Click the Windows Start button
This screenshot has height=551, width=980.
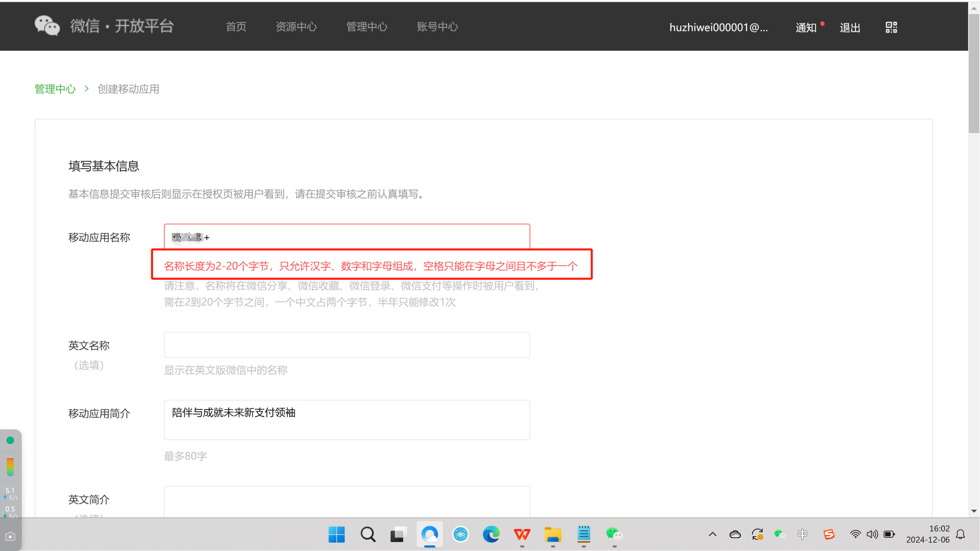(x=336, y=534)
